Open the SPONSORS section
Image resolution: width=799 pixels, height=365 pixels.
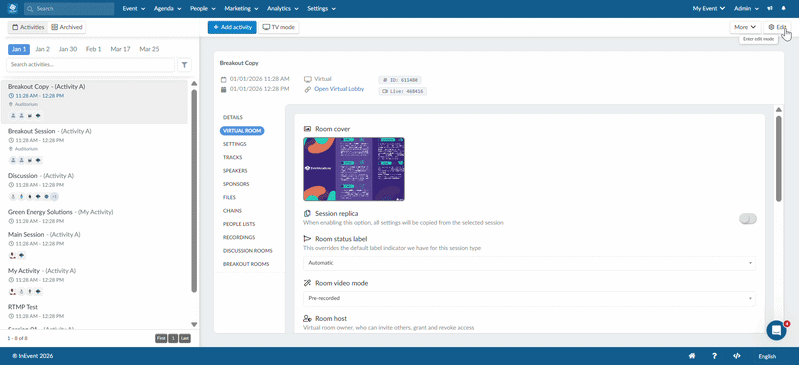click(236, 184)
